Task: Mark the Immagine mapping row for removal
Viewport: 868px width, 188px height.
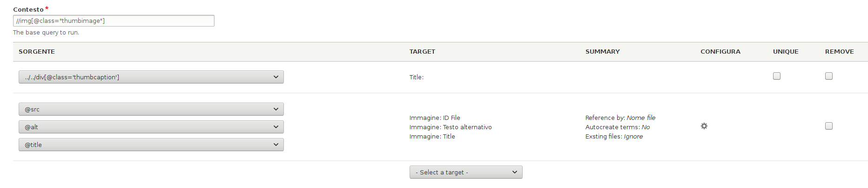Action: click(x=829, y=126)
